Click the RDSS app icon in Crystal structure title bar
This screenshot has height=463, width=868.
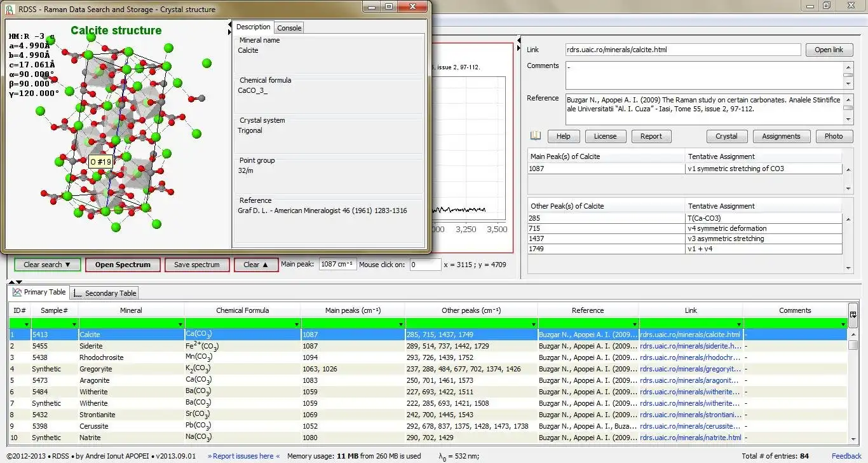[x=10, y=10]
